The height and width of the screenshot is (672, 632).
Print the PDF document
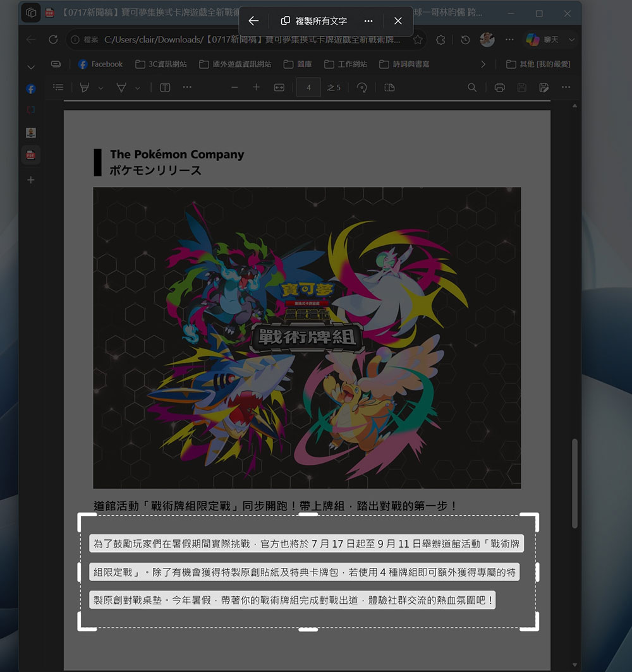pyautogui.click(x=499, y=87)
